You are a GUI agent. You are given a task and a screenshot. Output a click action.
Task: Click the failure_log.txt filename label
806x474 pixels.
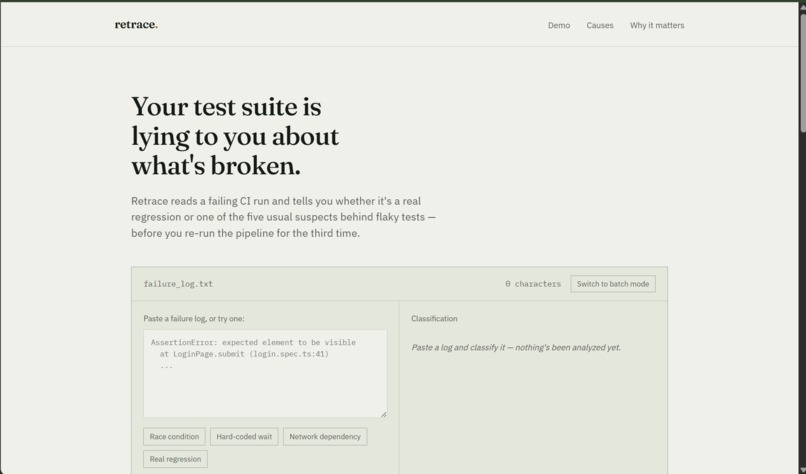click(x=178, y=284)
